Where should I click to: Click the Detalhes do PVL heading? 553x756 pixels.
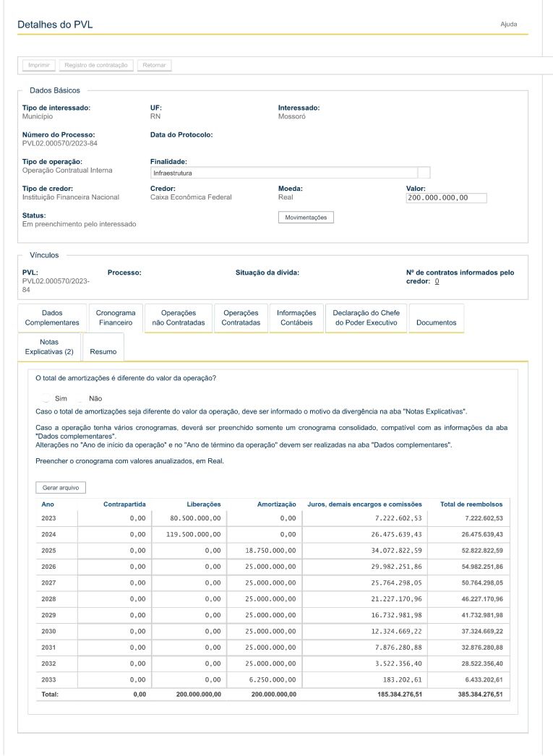pos(55,25)
